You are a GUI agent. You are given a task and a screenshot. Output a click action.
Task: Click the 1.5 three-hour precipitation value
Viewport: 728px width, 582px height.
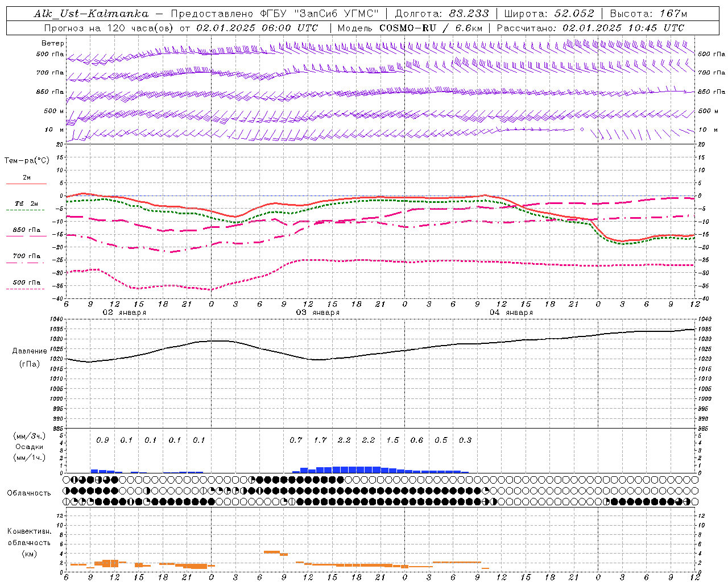click(x=392, y=440)
